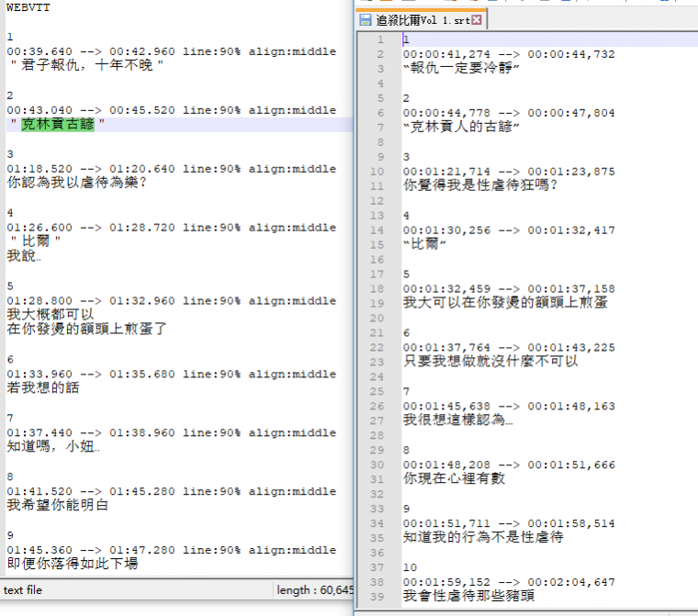The width and height of the screenshot is (698, 616).
Task: Click timestamp 00:01:32,459 --> 00:01:37,158 in srt file
Action: coord(509,289)
